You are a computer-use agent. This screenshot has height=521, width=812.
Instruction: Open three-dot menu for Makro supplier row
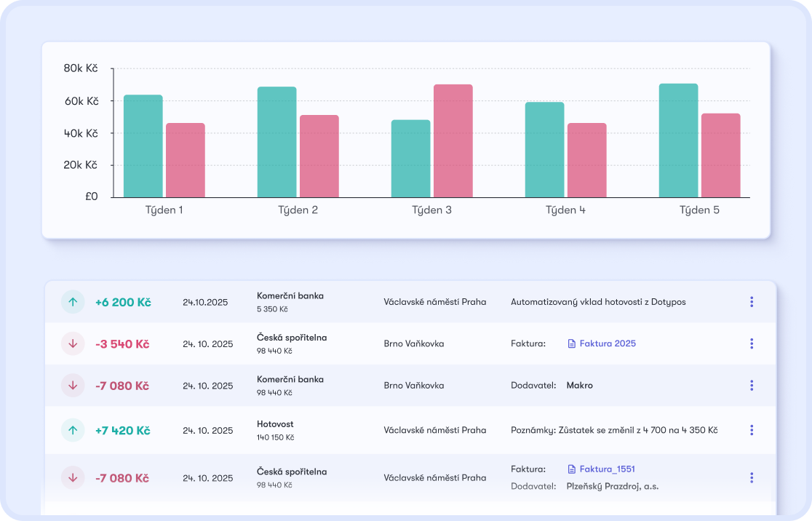coord(752,386)
